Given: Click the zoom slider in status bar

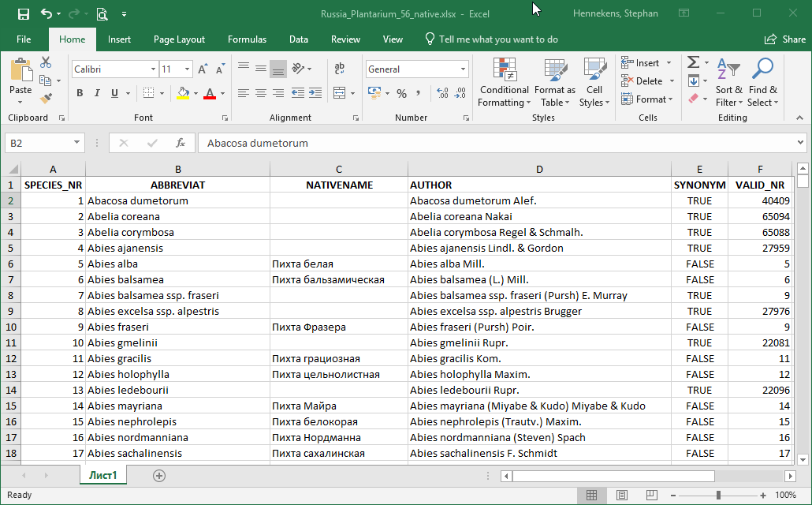Looking at the screenshot, I should (717, 495).
